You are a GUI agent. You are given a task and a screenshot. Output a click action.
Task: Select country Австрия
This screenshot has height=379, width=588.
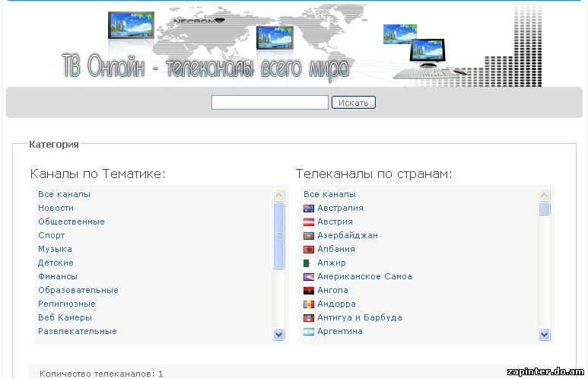[335, 221]
